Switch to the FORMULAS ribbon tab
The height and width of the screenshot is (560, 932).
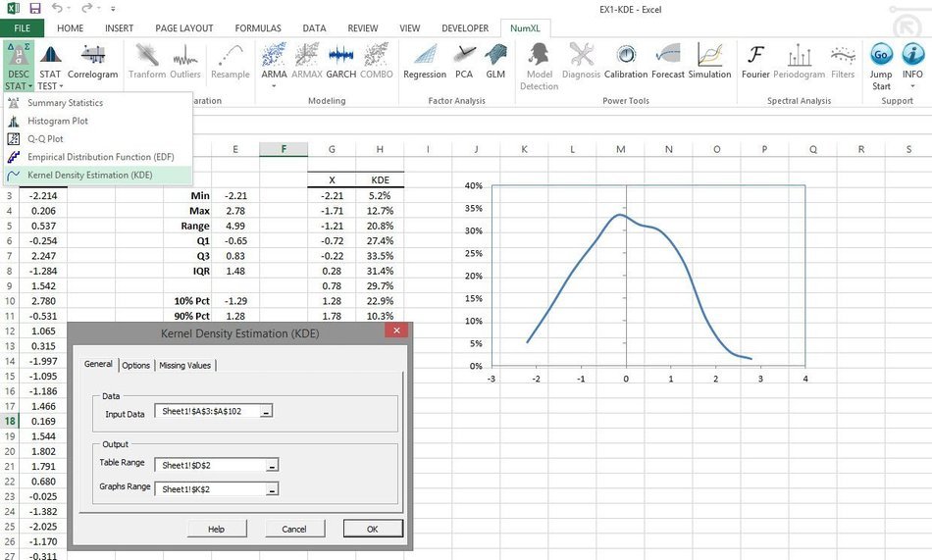[x=258, y=27]
